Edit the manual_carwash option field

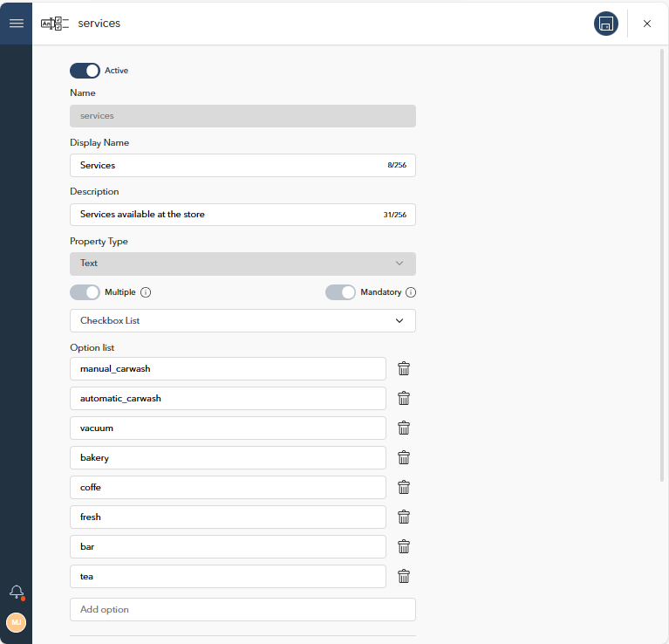(228, 369)
